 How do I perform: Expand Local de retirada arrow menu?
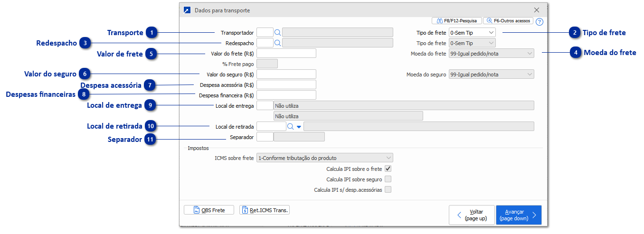click(x=299, y=127)
